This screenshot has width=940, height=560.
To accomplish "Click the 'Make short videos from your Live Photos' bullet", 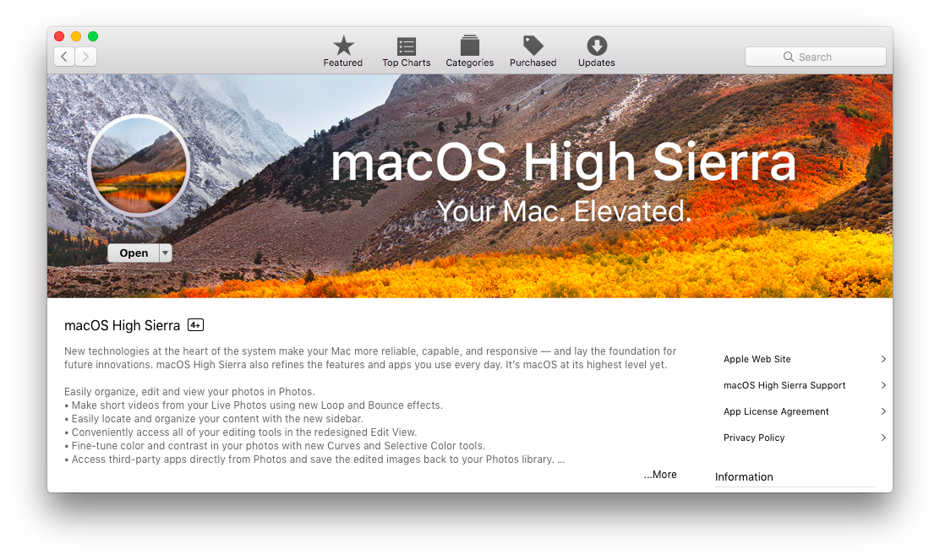I will [254, 405].
